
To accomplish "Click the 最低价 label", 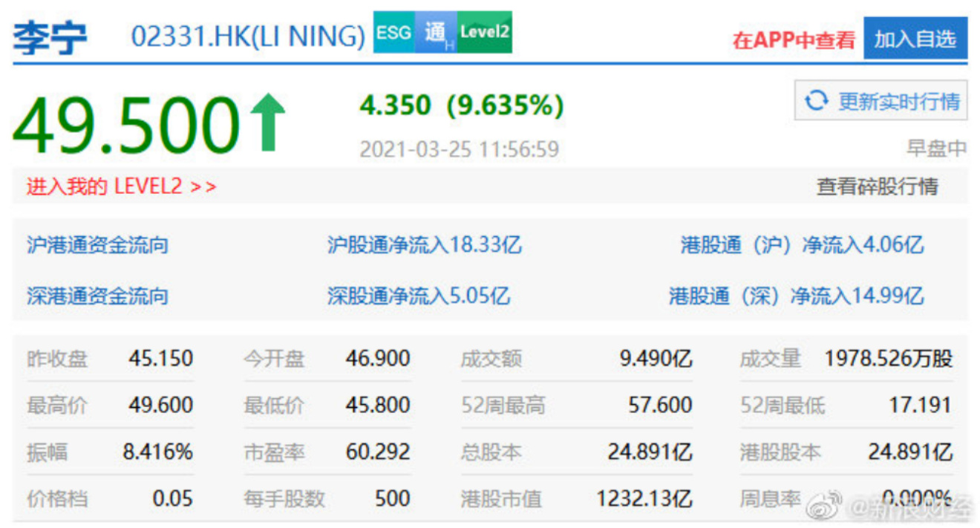I will [274, 405].
